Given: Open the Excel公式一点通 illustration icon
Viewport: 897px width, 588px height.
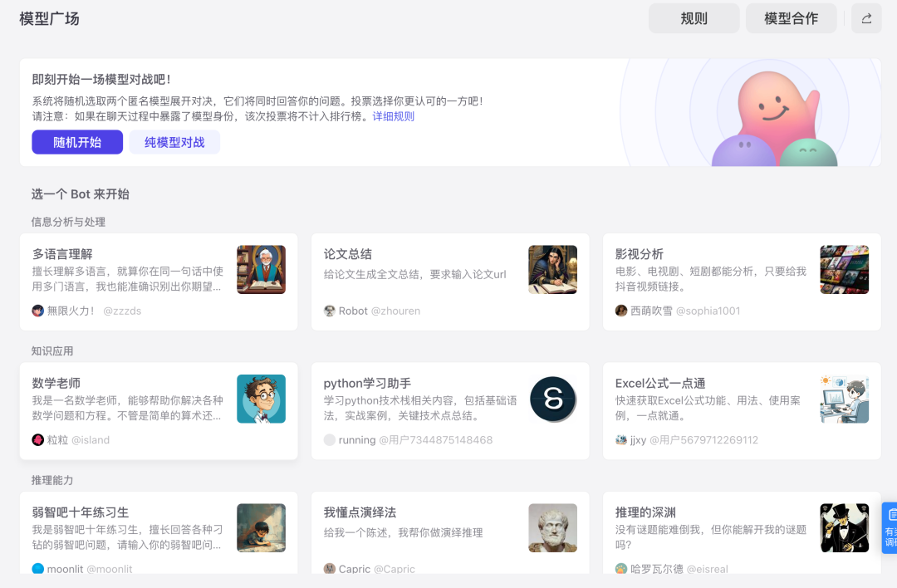Looking at the screenshot, I should pyautogui.click(x=844, y=399).
